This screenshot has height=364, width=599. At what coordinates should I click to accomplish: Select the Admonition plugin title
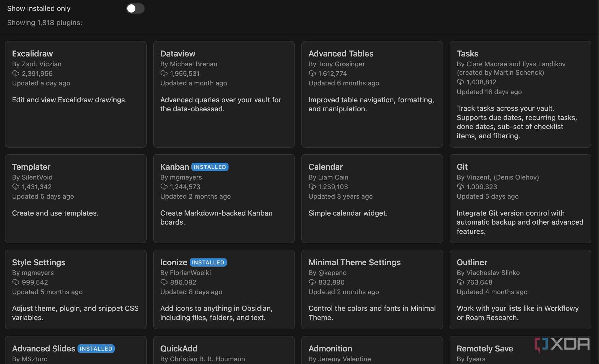pyautogui.click(x=330, y=349)
